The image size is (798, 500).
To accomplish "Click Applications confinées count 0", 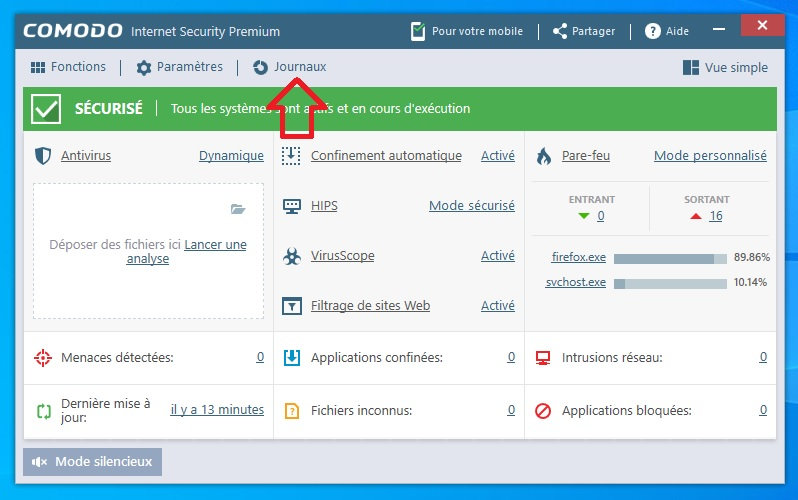I will [x=511, y=357].
